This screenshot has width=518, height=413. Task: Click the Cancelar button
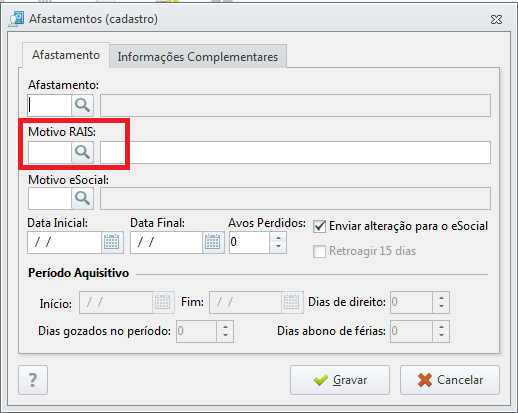point(450,380)
